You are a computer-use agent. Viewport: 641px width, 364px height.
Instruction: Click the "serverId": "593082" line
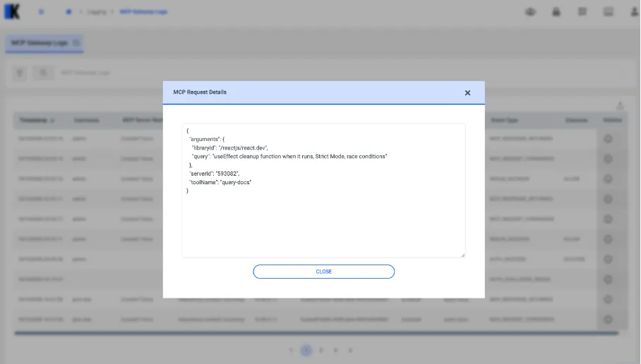214,174
